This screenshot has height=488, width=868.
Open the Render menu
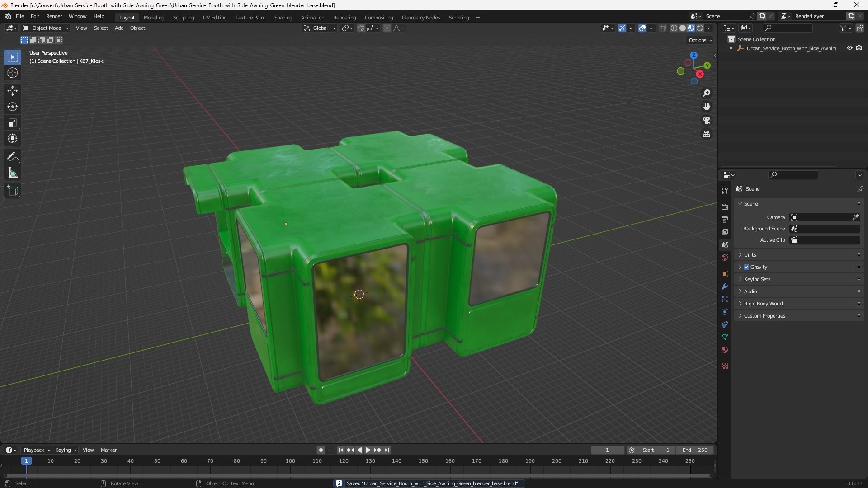click(x=54, y=16)
